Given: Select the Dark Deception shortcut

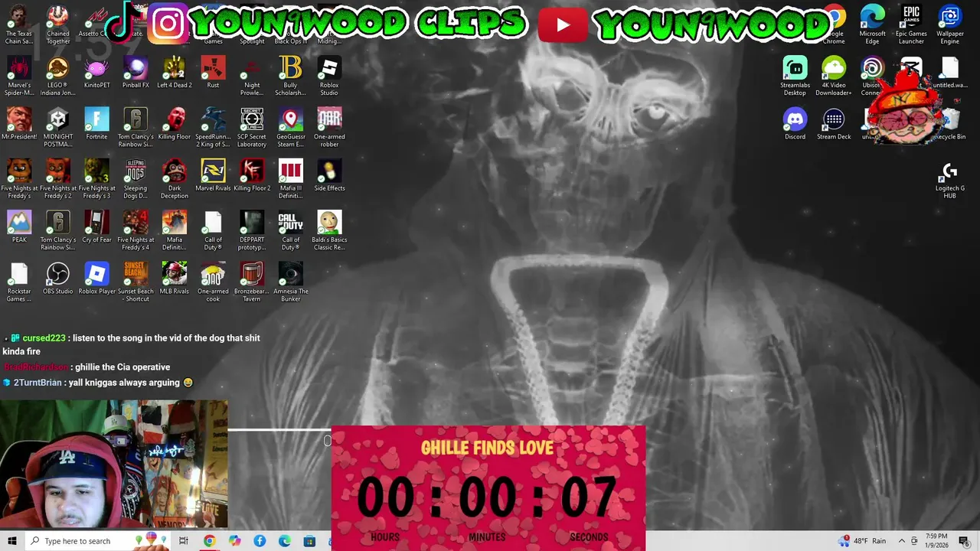Looking at the screenshot, I should 175,179.
